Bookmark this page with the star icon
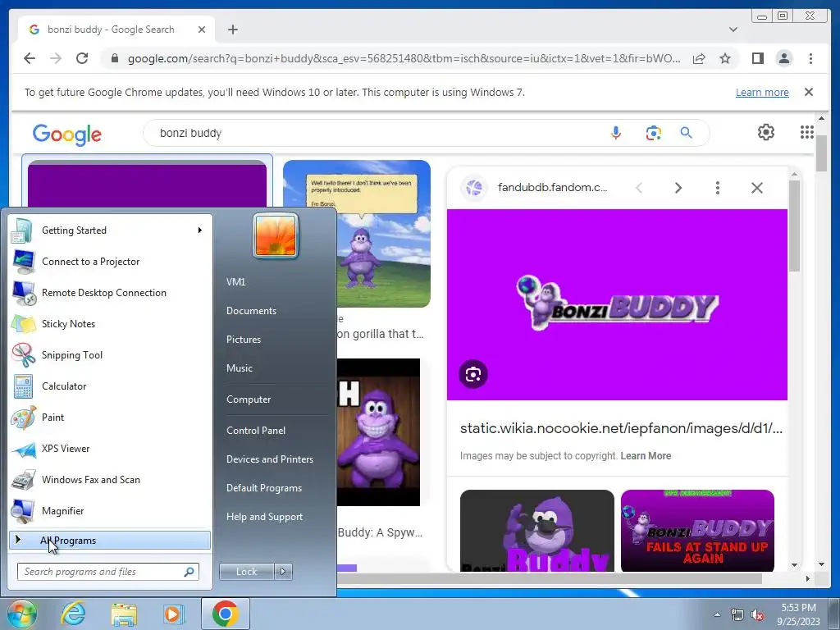The width and height of the screenshot is (840, 630). coord(725,58)
